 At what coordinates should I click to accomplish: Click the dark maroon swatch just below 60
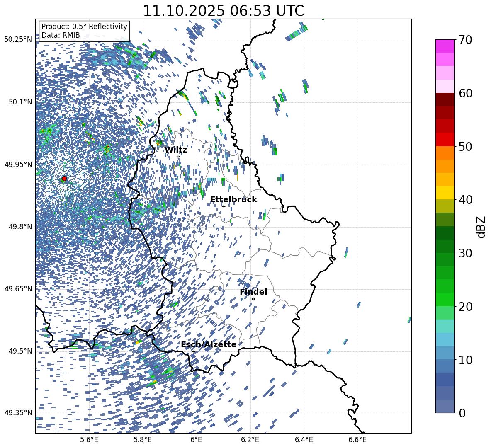pos(445,99)
